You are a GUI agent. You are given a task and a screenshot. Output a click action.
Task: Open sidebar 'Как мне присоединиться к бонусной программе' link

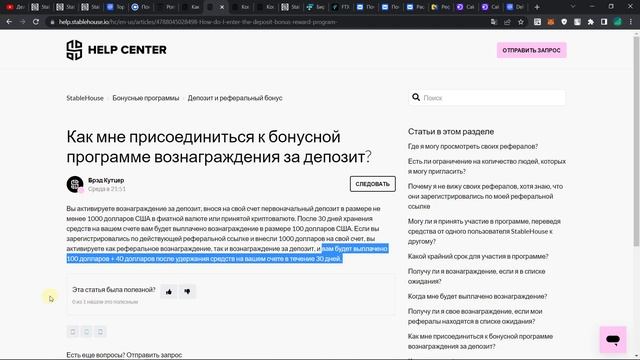[x=480, y=341]
